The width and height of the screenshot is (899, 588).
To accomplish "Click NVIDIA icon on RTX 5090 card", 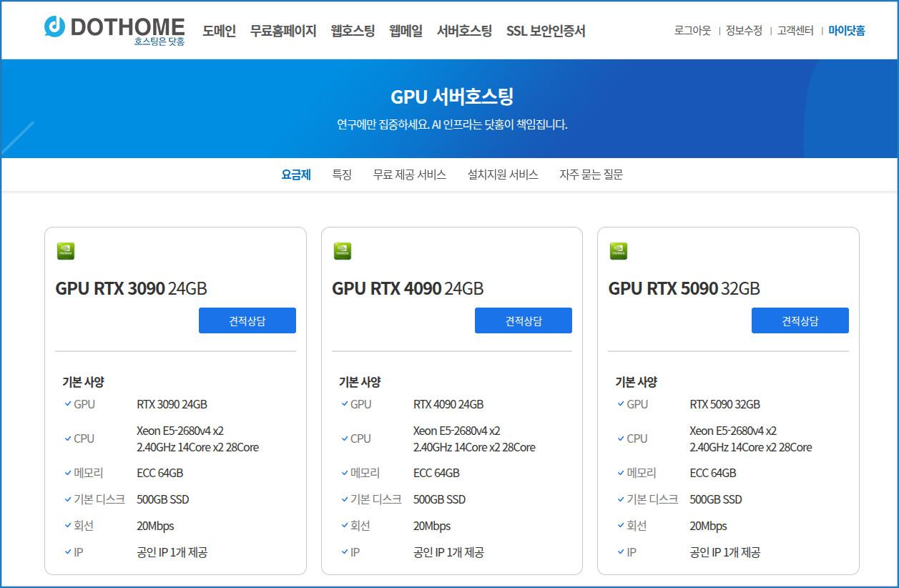I will click(619, 251).
